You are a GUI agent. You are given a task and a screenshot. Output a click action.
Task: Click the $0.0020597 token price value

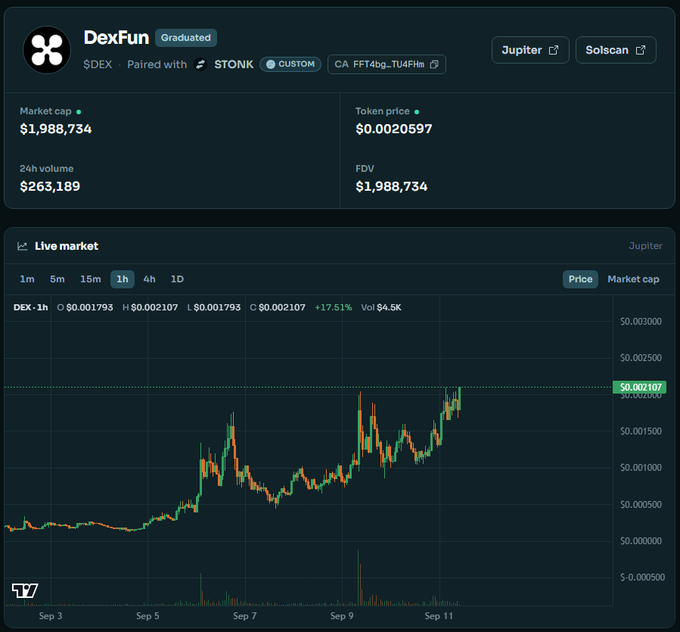[x=394, y=129]
